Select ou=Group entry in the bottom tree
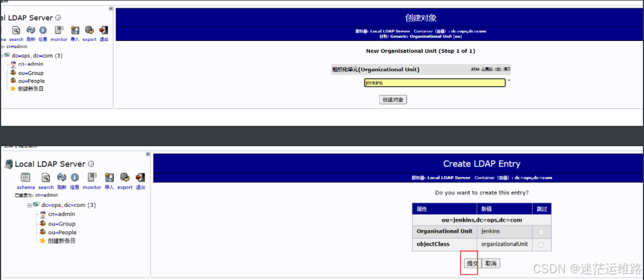Image resolution: width=644 pixels, height=280 pixels. point(62,224)
